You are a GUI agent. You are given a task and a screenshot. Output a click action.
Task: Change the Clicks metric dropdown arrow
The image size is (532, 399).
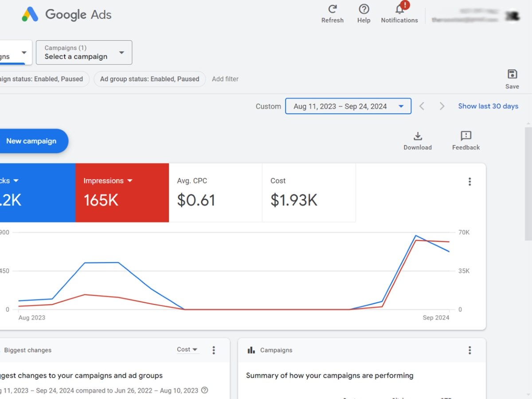pyautogui.click(x=16, y=181)
